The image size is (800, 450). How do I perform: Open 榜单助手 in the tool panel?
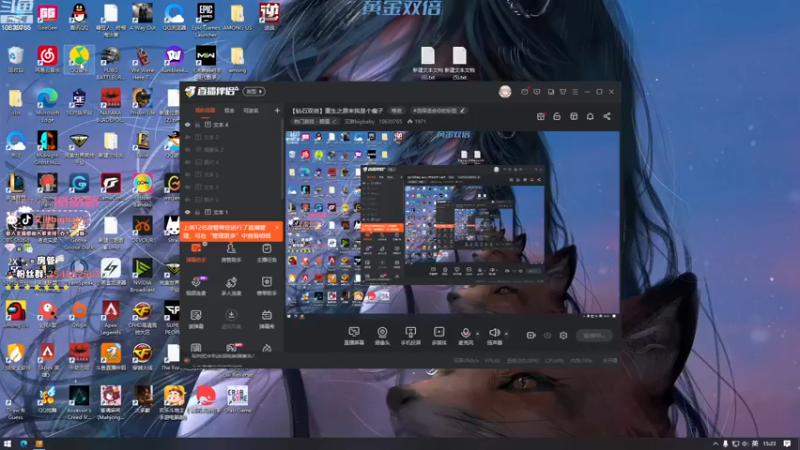pyautogui.click(x=266, y=286)
